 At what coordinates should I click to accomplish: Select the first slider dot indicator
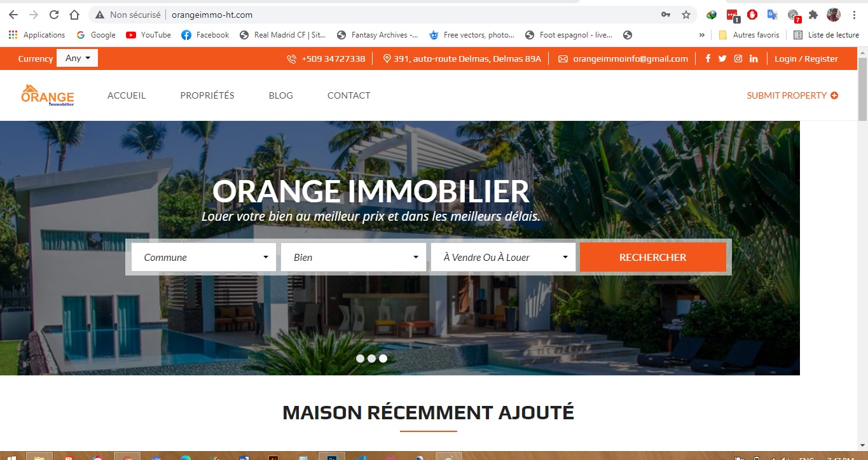[360, 358]
